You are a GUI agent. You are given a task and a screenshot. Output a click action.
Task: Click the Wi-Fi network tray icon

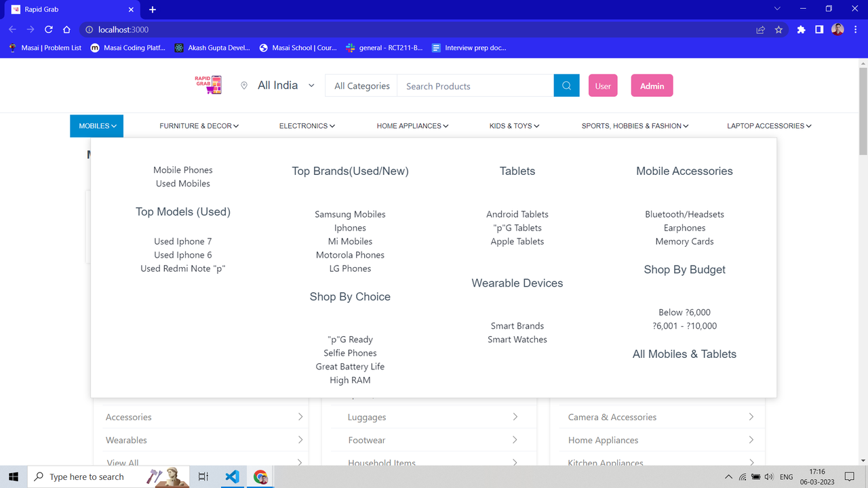pos(743,477)
